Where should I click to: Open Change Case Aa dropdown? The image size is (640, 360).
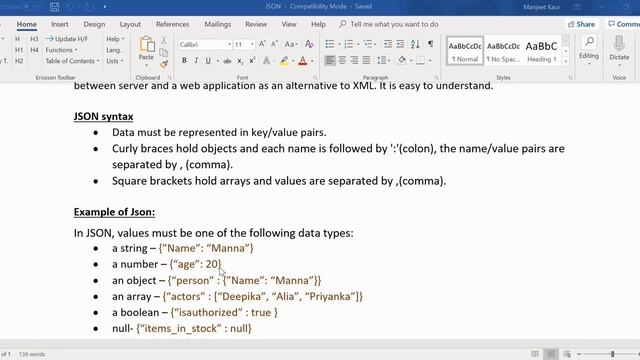pos(291,44)
